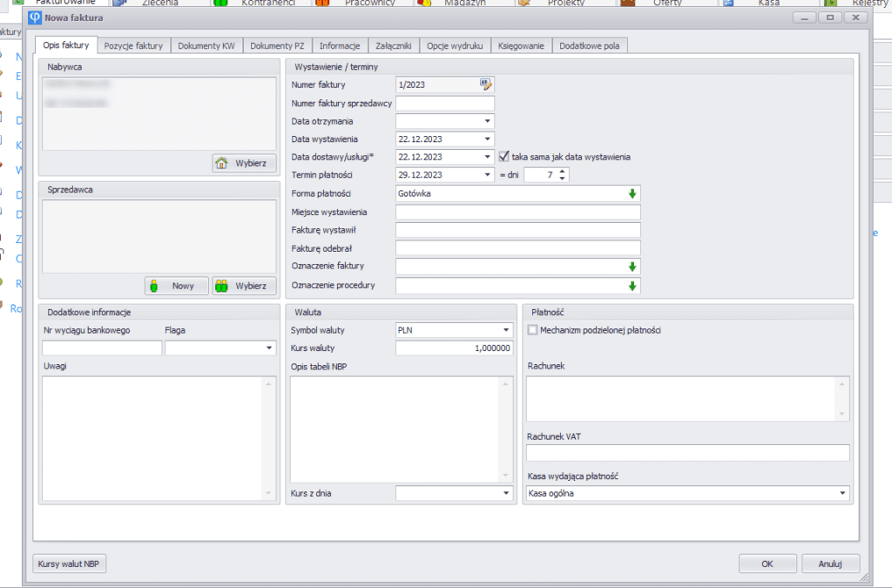The width and height of the screenshot is (892, 588).
Task: Increase payment days with stepper up arrow
Action: coord(563,172)
